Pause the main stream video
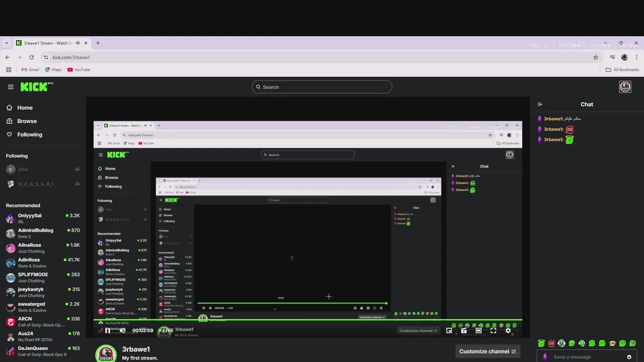This screenshot has height=362, width=644. click(x=107, y=330)
